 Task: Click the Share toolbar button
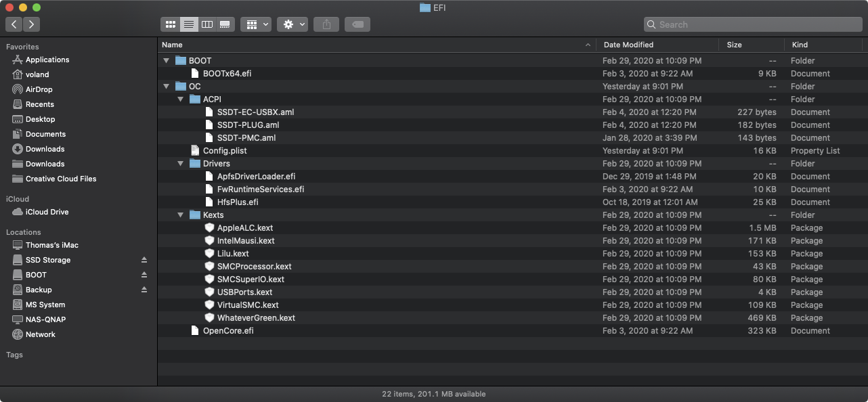point(326,24)
